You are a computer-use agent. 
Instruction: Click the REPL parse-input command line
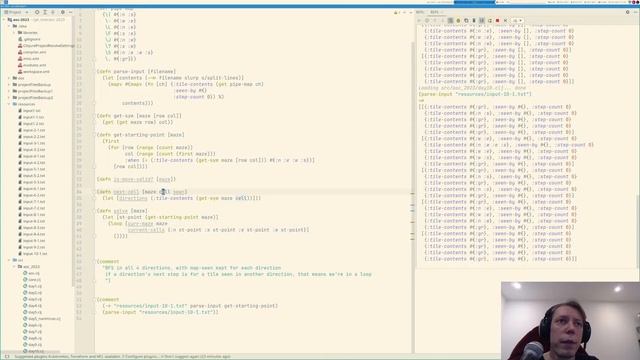tap(475, 94)
